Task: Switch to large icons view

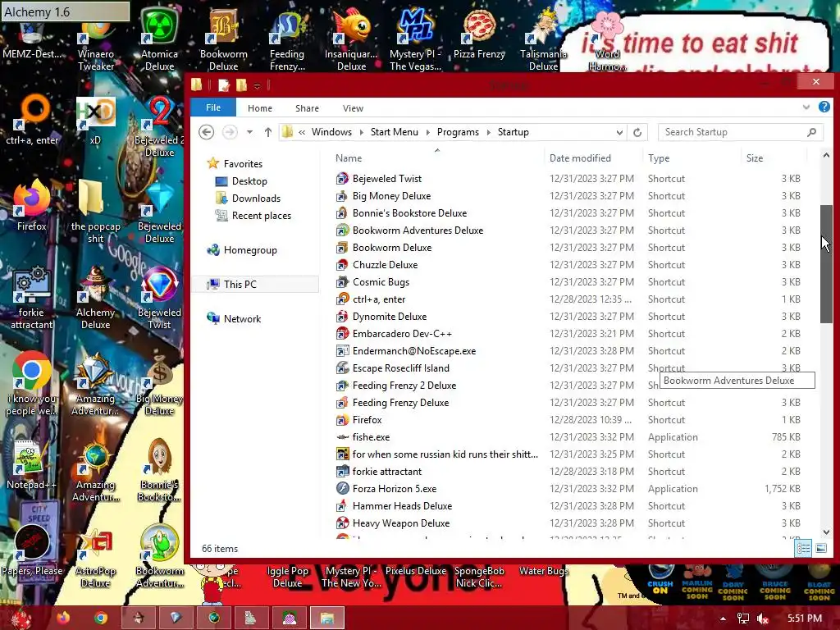Action: [x=821, y=548]
